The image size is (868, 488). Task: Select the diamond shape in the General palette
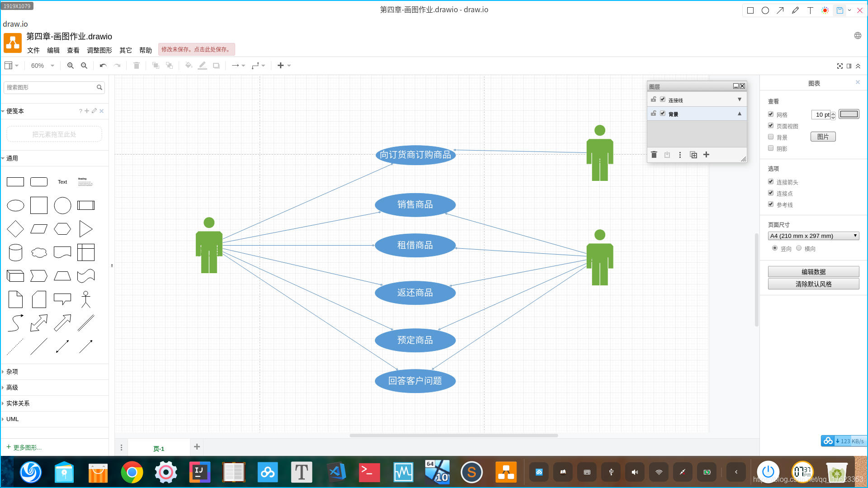15,229
